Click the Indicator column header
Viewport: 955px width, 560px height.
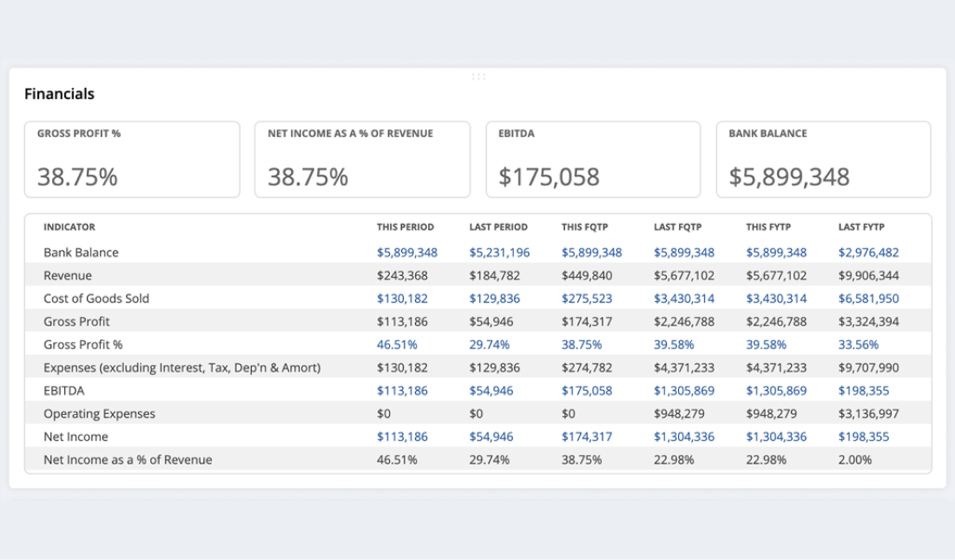tap(69, 227)
